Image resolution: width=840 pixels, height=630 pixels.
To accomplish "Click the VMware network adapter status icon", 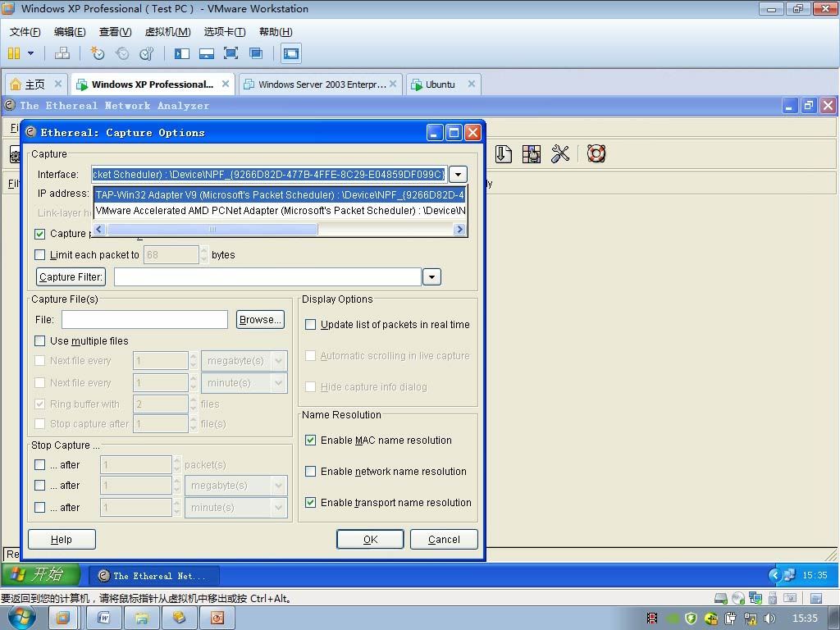I will pos(756,598).
